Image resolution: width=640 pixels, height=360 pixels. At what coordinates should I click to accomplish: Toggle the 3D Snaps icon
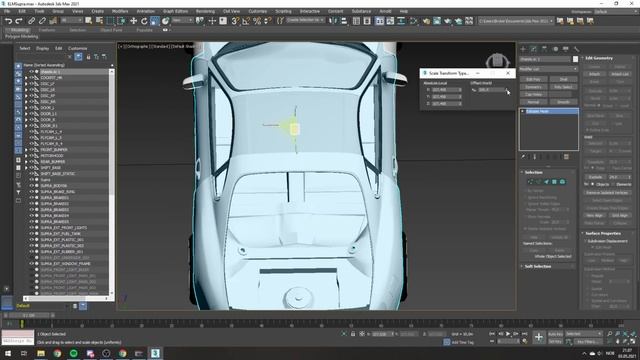[235, 21]
